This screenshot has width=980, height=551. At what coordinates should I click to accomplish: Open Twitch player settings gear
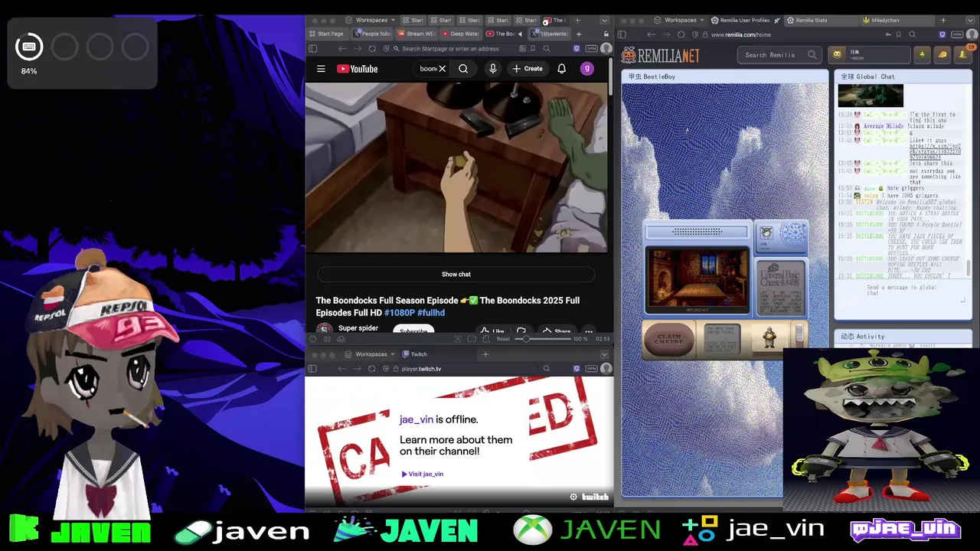(x=573, y=497)
